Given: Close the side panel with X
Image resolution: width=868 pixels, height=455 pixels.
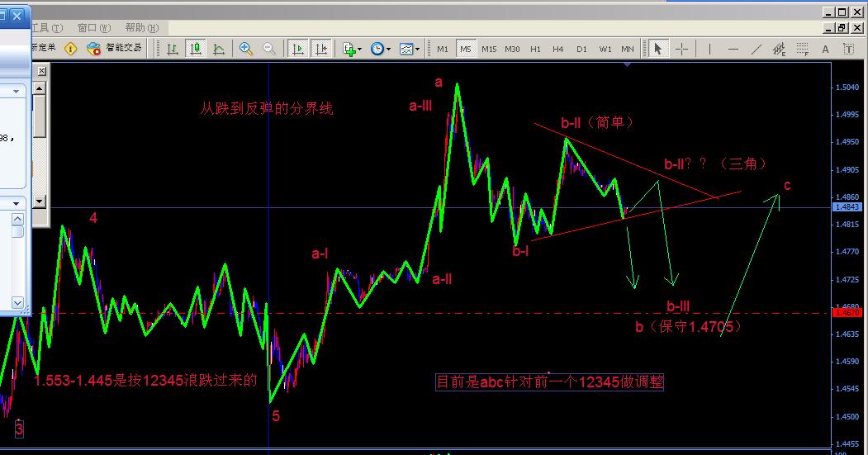Looking at the screenshot, I should point(41,71).
